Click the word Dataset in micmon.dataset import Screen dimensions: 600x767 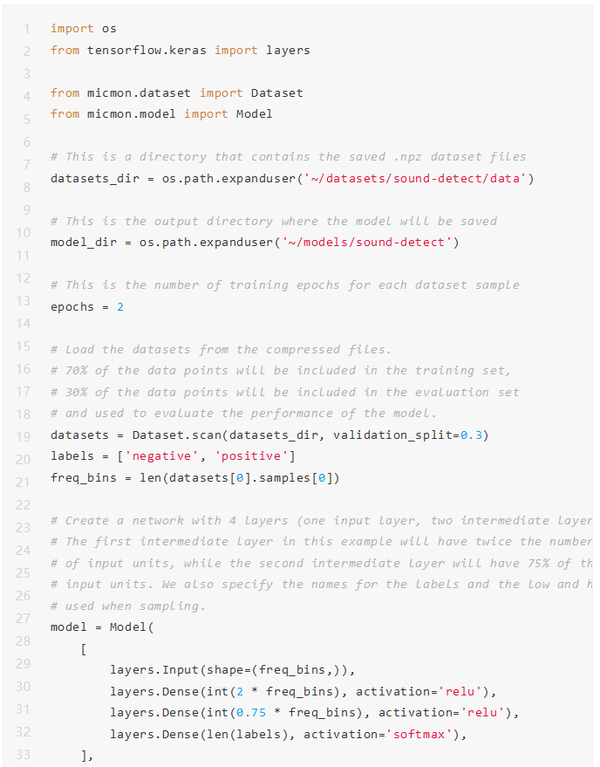277,93
